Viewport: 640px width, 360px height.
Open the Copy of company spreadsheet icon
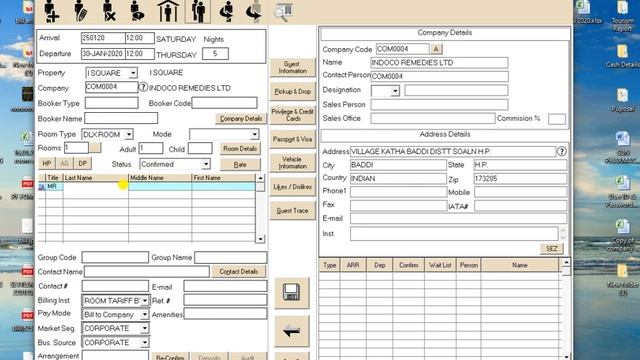click(x=622, y=236)
